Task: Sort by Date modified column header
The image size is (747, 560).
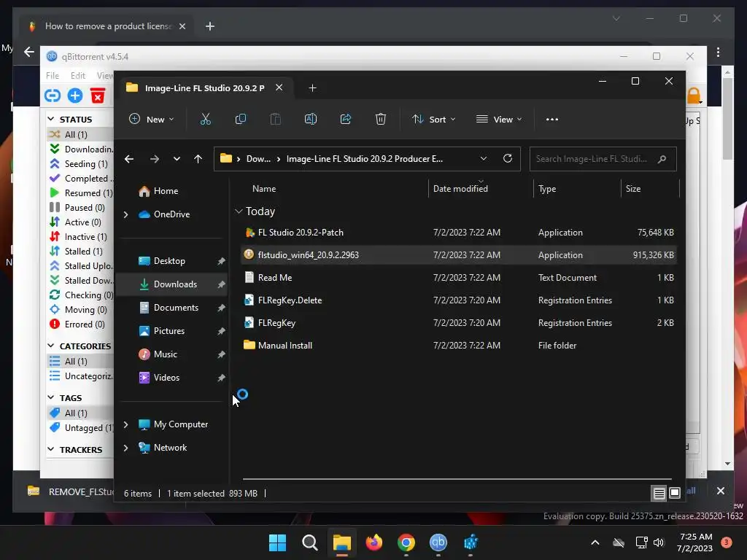Action: click(x=460, y=189)
